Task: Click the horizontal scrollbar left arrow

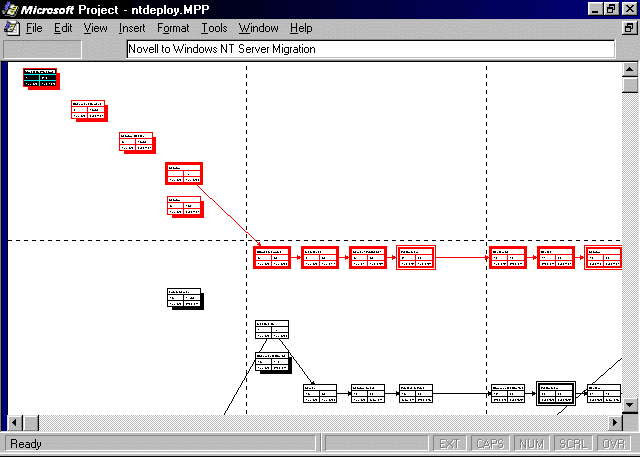Action: (14, 421)
